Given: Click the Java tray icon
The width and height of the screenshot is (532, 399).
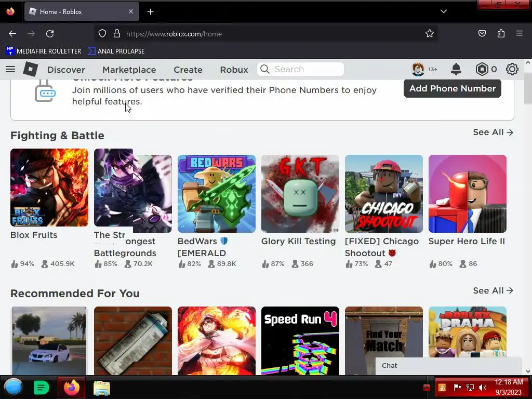Looking at the screenshot, I should pyautogui.click(x=442, y=388).
